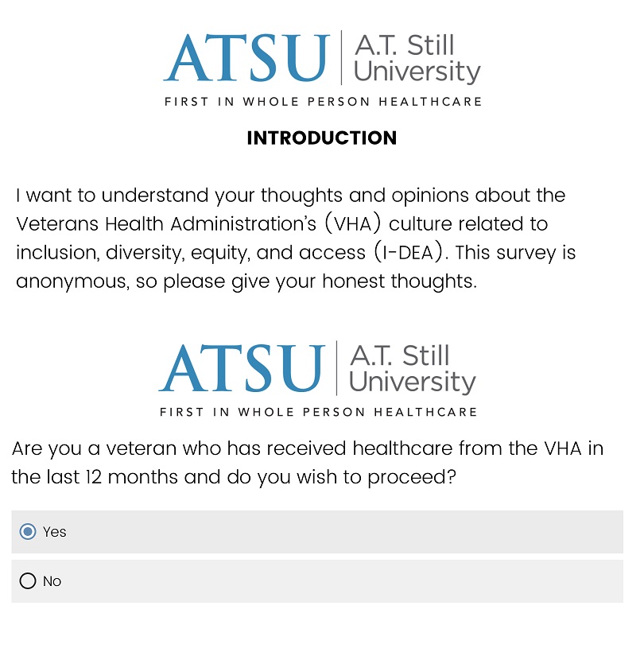Click the veteran healthcare question text
The image size is (644, 652).
307,463
